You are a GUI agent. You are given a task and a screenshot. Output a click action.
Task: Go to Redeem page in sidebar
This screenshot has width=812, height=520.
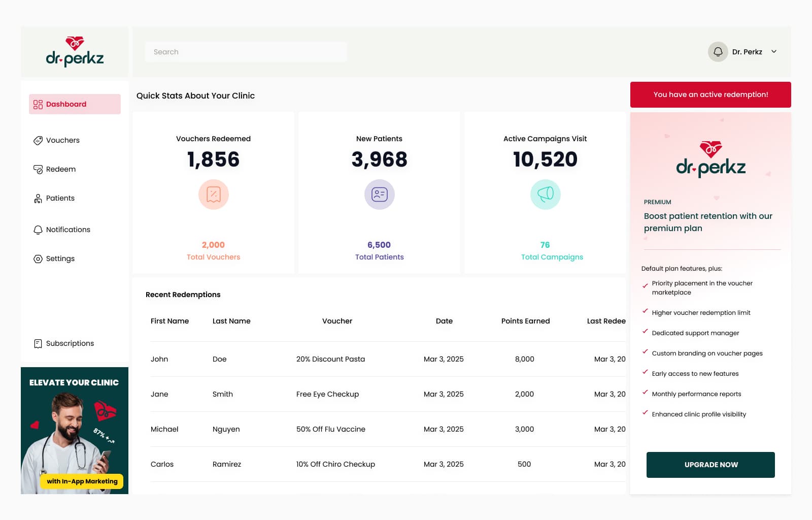point(60,169)
